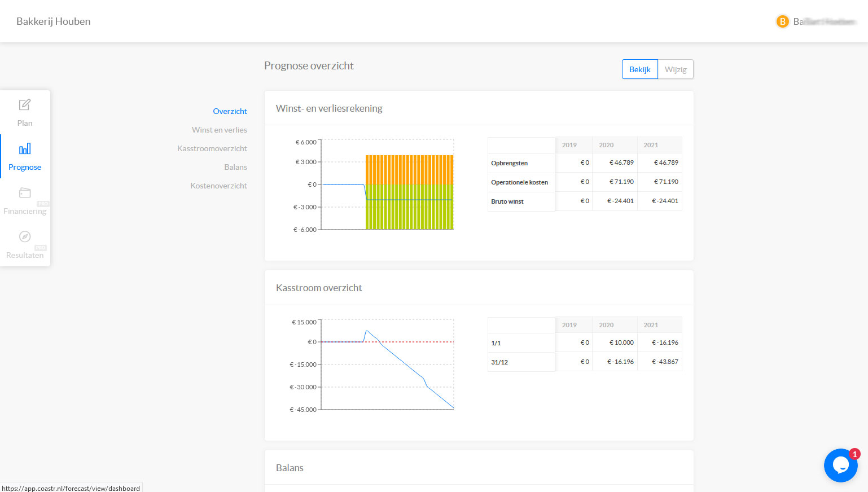Click the Bakkerij Houben company title
The width and height of the screenshot is (868, 492).
coord(54,21)
